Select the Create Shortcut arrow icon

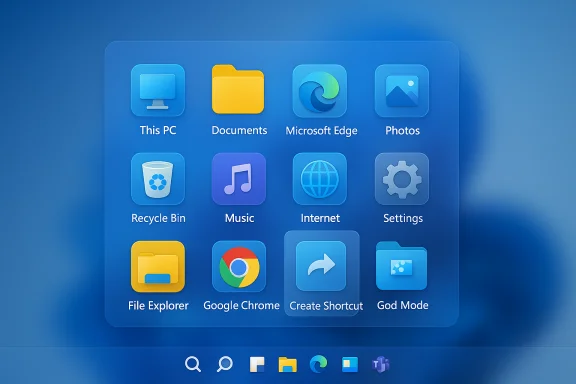click(x=321, y=266)
